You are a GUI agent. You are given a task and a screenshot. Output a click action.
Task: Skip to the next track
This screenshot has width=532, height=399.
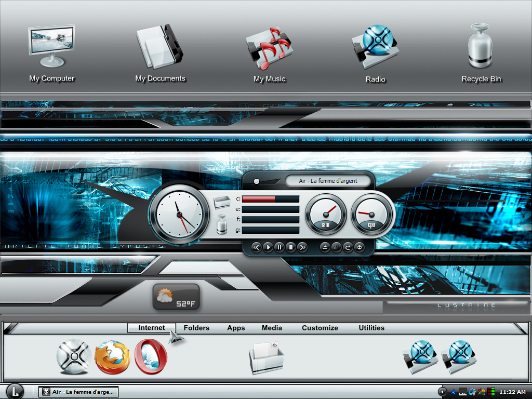pyautogui.click(x=302, y=247)
